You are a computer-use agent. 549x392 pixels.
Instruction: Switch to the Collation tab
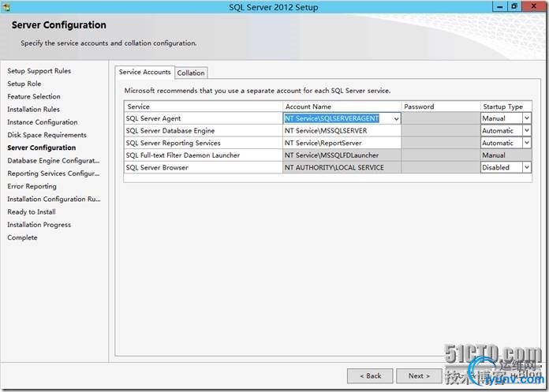coord(191,73)
